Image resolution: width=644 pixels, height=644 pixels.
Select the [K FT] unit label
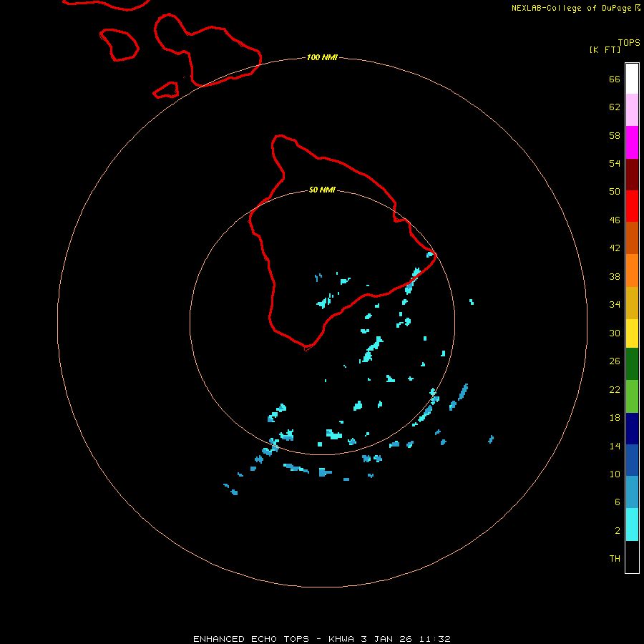pyautogui.click(x=605, y=49)
